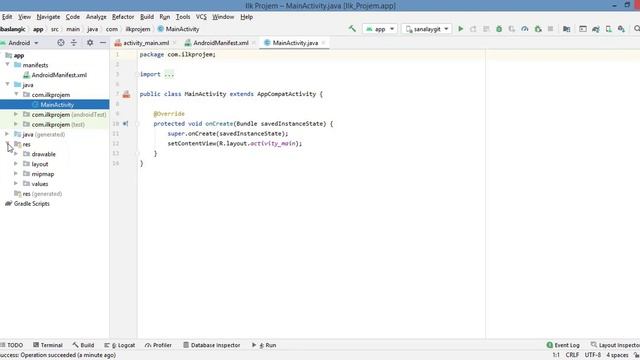The width and height of the screenshot is (640, 360).
Task: Click the Select Opened File target icon
Action: (60, 42)
